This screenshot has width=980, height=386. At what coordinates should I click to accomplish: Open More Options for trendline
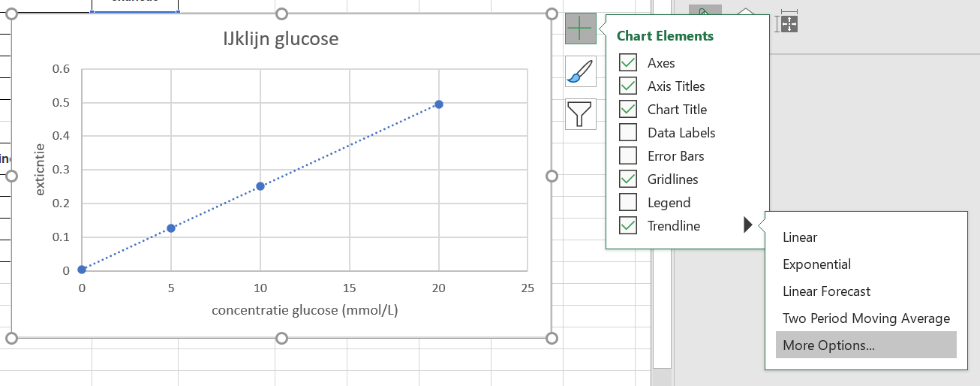[x=828, y=345]
